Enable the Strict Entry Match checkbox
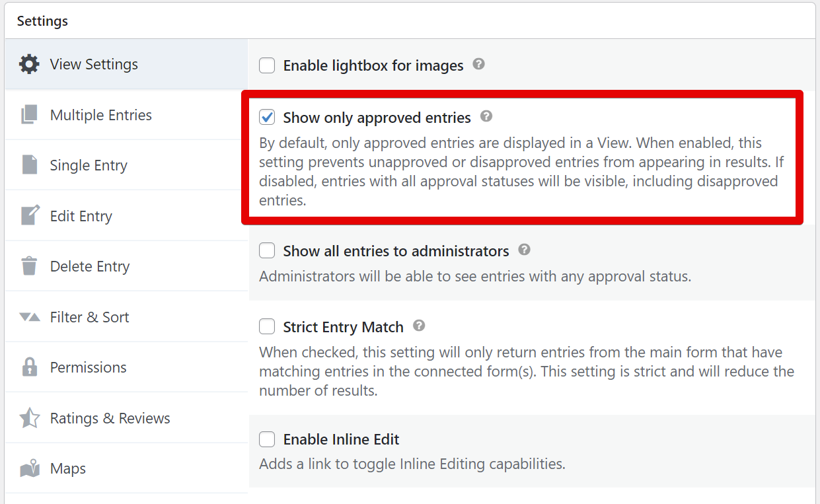The width and height of the screenshot is (820, 504). [x=267, y=327]
